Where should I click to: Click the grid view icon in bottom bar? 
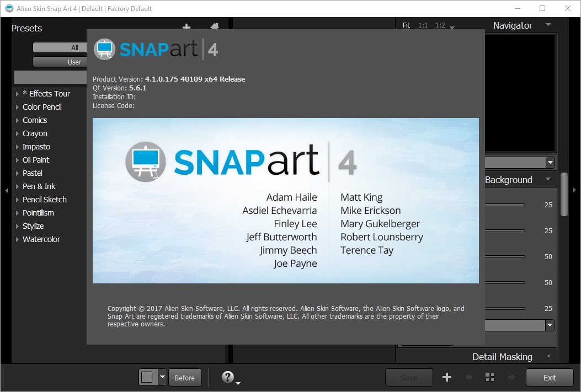[x=489, y=377]
